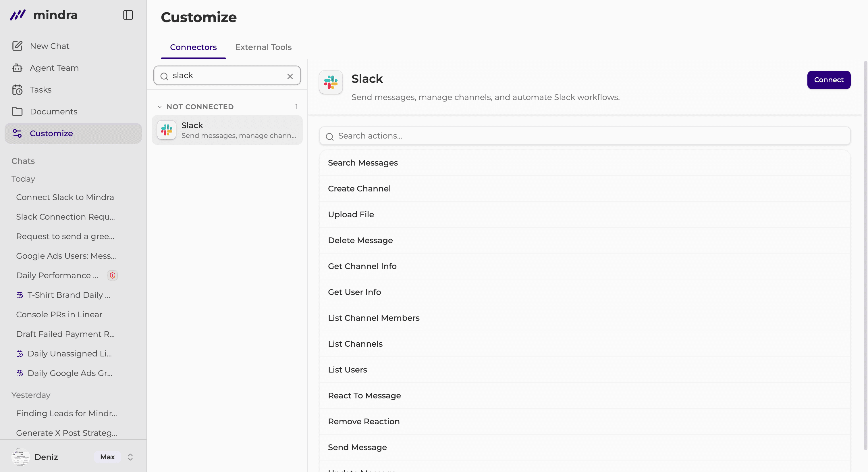Viewport: 868px width, 472px height.
Task: Open the Send Message action
Action: coord(585,447)
